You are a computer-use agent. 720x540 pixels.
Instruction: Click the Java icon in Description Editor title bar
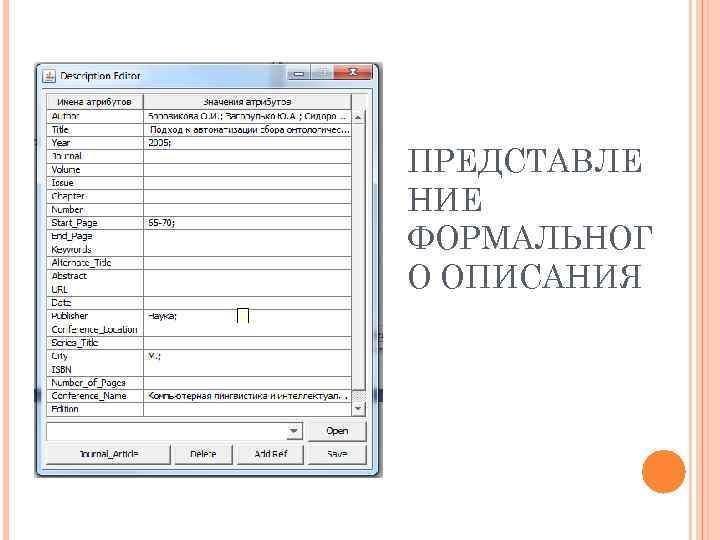[49, 76]
